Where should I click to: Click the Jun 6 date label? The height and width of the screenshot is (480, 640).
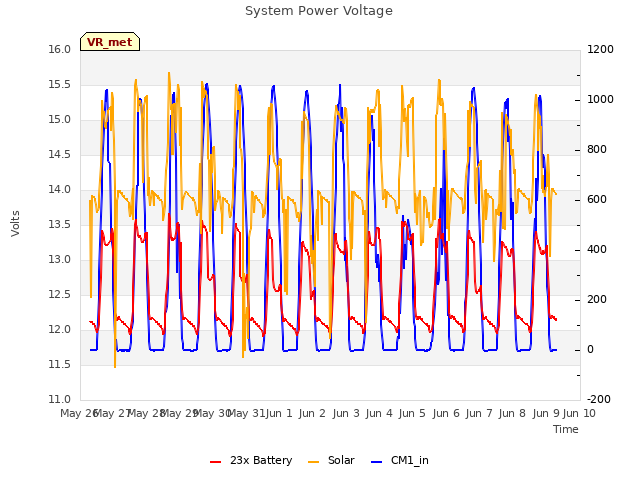(446, 413)
